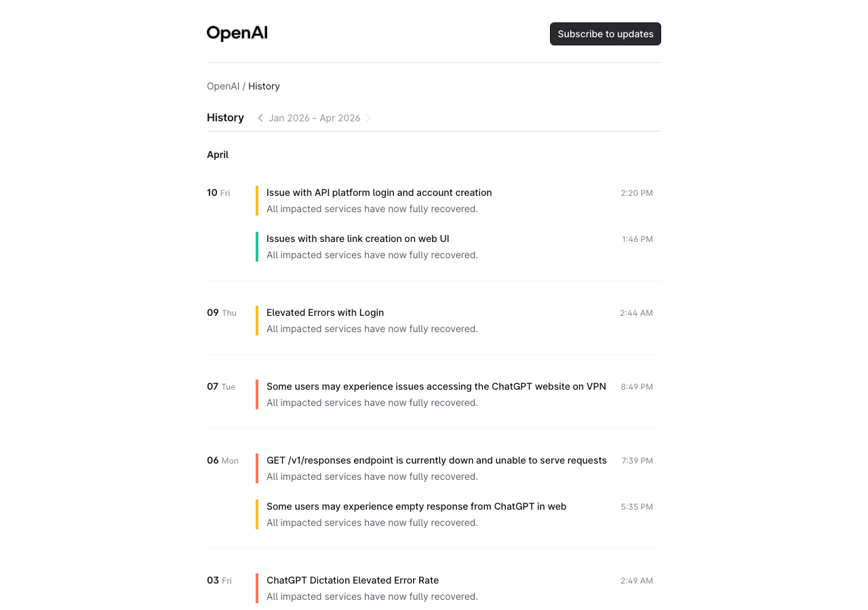Click right chevron to view next period
This screenshot has width=868, height=610.
[370, 117]
